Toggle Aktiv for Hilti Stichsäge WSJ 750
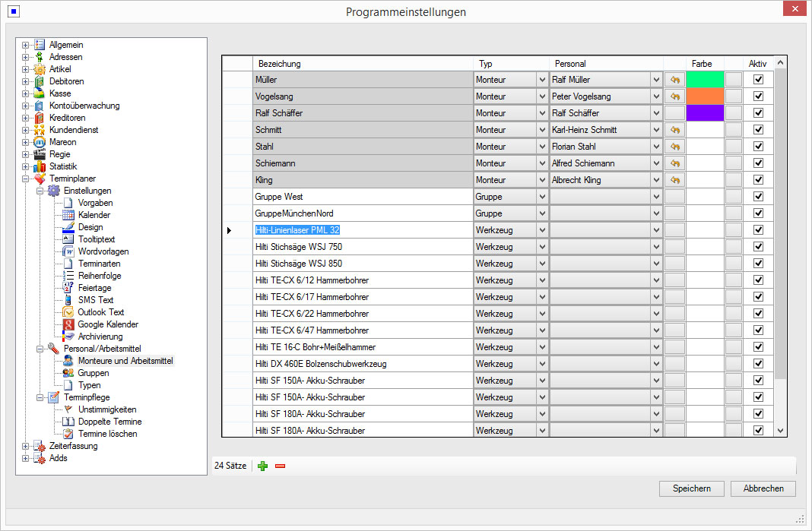812x531 pixels. 758,247
